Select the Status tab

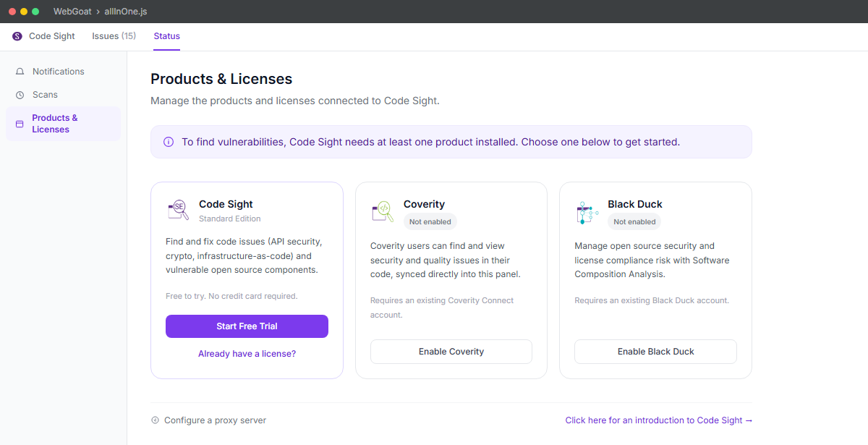click(x=167, y=36)
